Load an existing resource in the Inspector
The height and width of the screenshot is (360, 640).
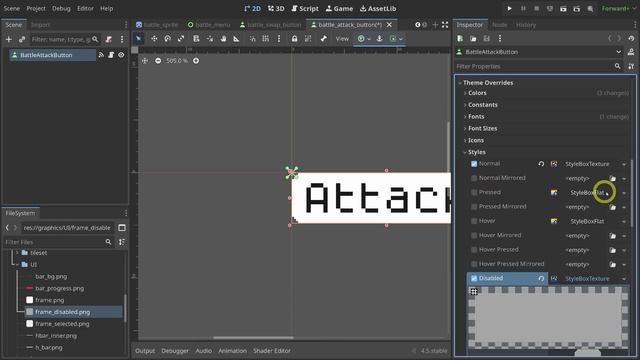click(473, 38)
